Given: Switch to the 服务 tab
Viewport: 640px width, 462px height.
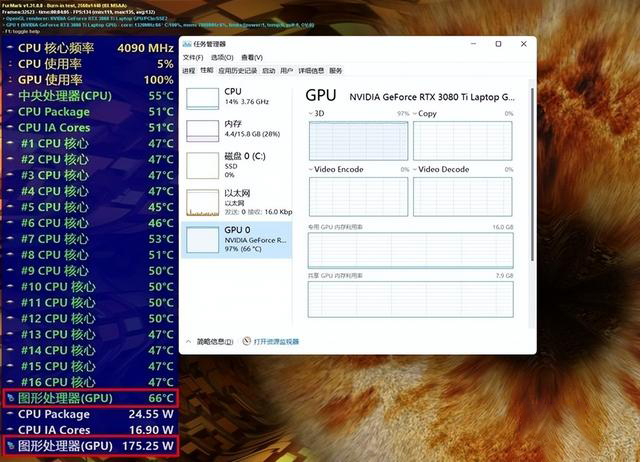Looking at the screenshot, I should pos(335,71).
